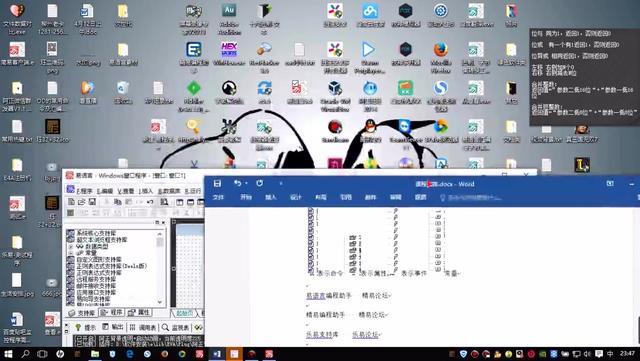This screenshot has width=640, height=361.
Task: Open the Mozilla Firefox desktop icon
Action: 440,57
